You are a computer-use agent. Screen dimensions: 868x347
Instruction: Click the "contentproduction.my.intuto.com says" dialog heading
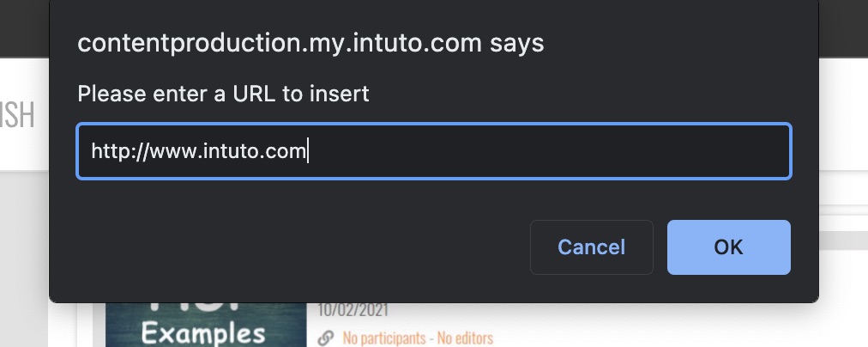click(x=310, y=43)
